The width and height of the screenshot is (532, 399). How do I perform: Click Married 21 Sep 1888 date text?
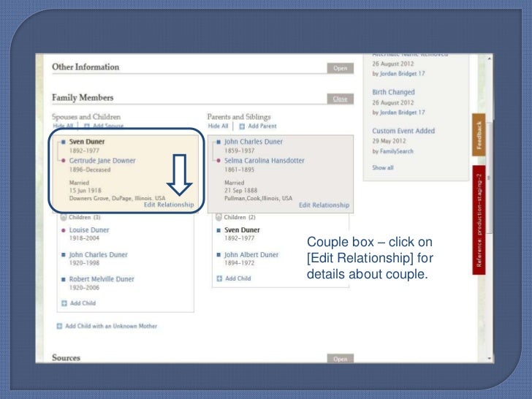coord(240,190)
